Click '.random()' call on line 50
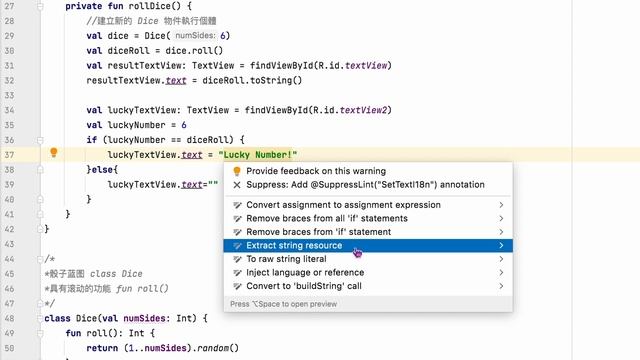Screen dimensions: 640x360 click(216, 348)
